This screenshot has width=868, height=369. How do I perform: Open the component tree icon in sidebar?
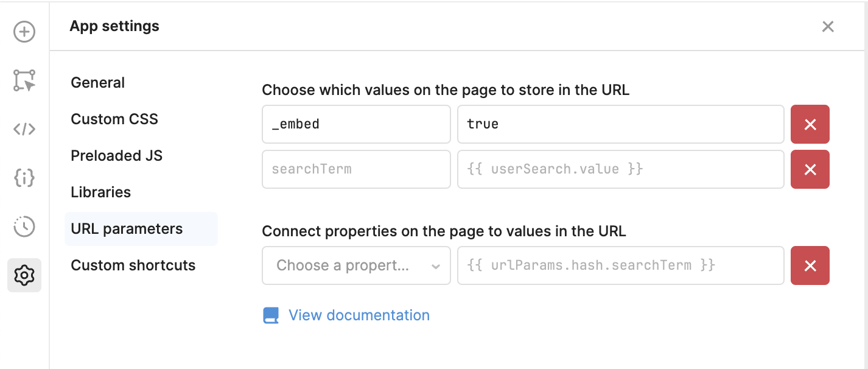(24, 80)
